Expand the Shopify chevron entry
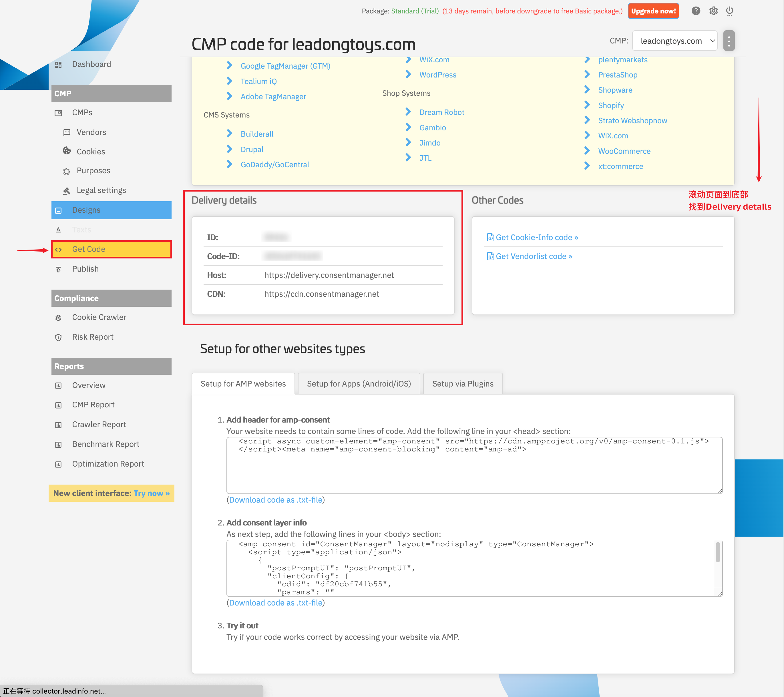Image resolution: width=784 pixels, height=697 pixels. [x=587, y=105]
